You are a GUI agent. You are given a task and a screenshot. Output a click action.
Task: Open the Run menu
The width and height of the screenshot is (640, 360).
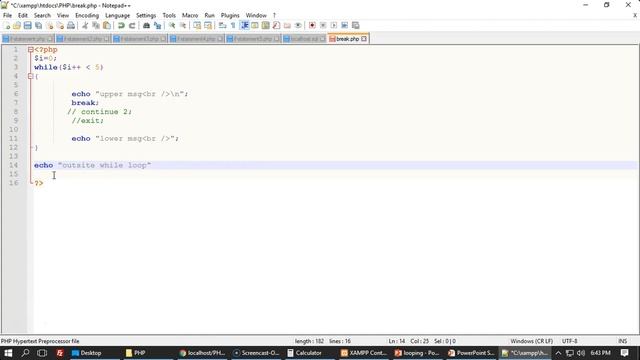pos(209,15)
